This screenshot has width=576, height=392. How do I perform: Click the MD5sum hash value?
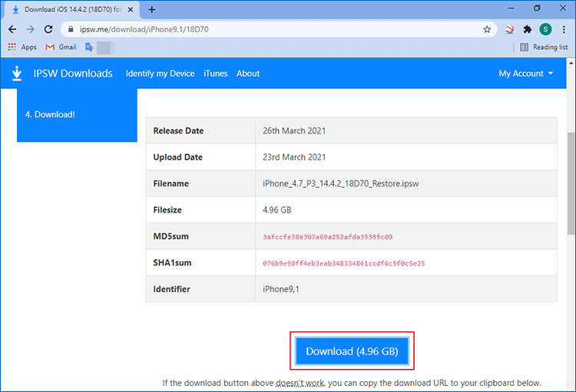(328, 237)
